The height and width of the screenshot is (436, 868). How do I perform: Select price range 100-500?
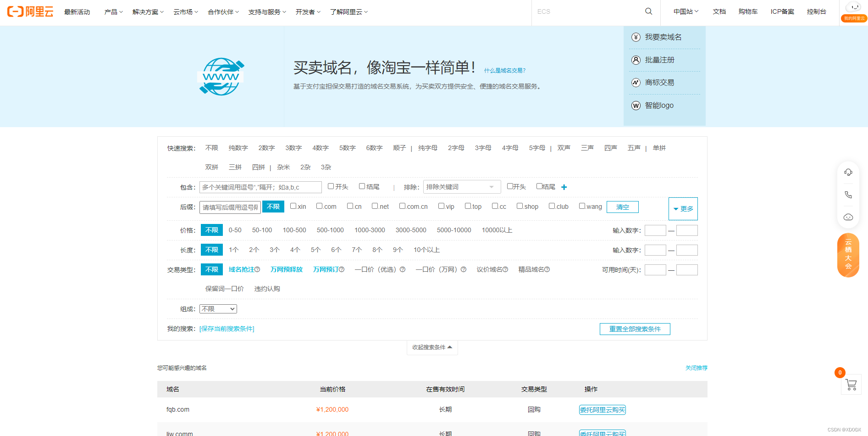(x=294, y=230)
